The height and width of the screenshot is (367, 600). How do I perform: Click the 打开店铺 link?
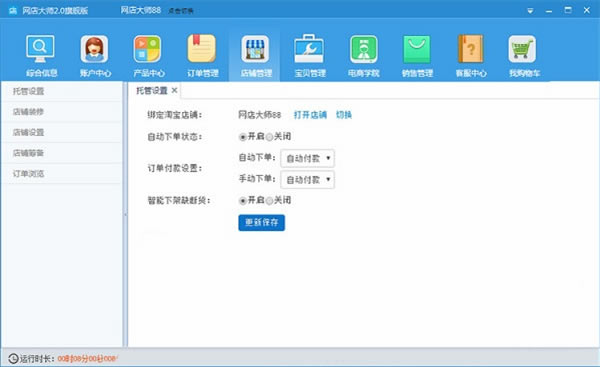pyautogui.click(x=310, y=115)
